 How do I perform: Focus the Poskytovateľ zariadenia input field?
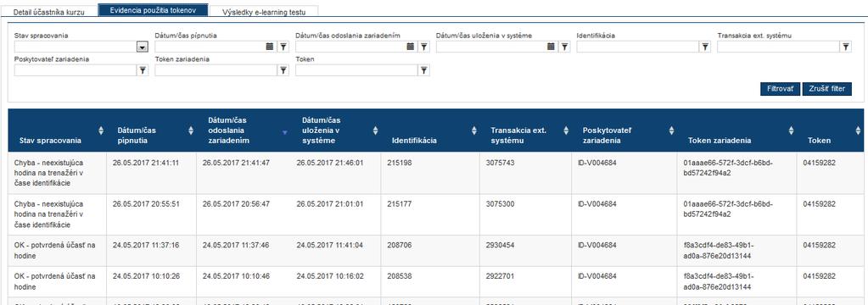(76, 70)
